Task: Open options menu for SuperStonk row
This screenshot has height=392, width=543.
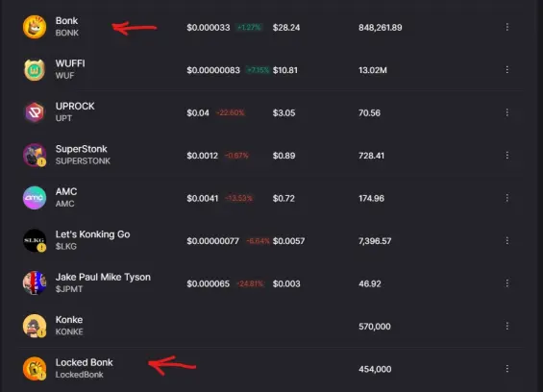Action: tap(507, 155)
